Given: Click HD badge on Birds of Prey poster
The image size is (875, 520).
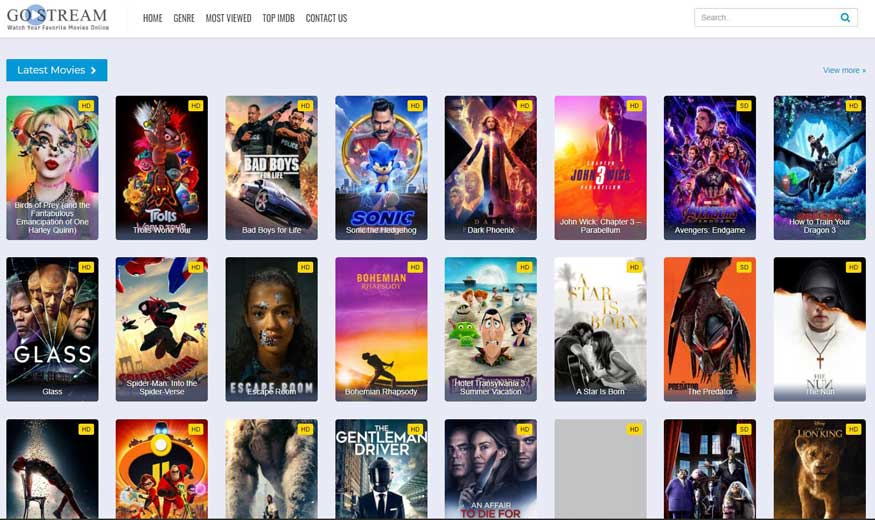Looking at the screenshot, I should [x=86, y=105].
